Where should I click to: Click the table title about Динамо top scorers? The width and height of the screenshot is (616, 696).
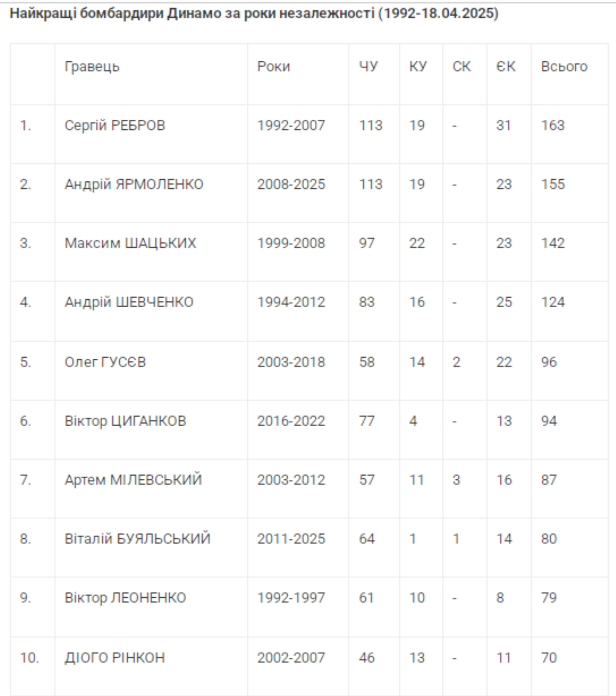(254, 14)
